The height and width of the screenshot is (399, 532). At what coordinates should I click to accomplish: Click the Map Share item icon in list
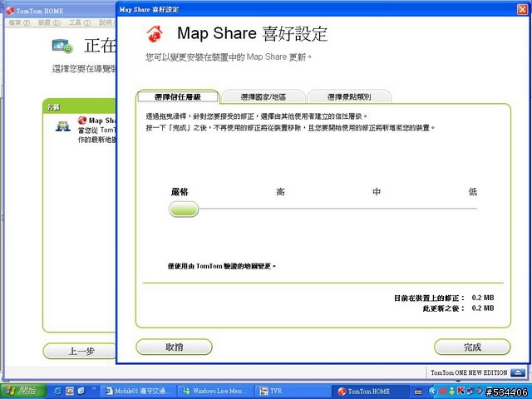[63, 126]
